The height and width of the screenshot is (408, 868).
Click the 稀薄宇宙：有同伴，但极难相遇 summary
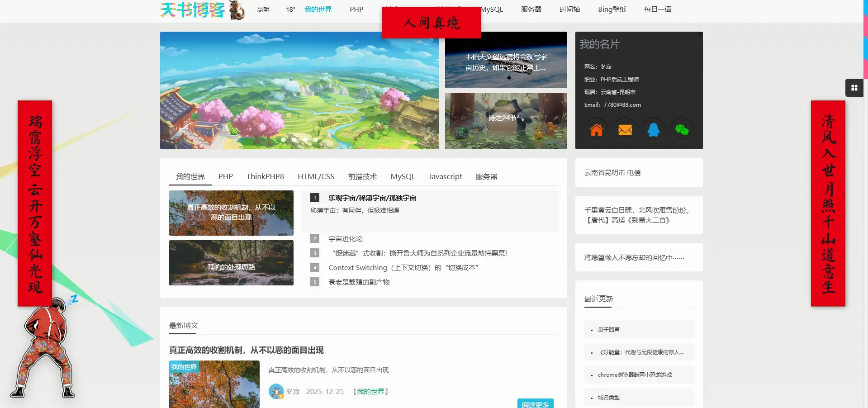tap(355, 210)
